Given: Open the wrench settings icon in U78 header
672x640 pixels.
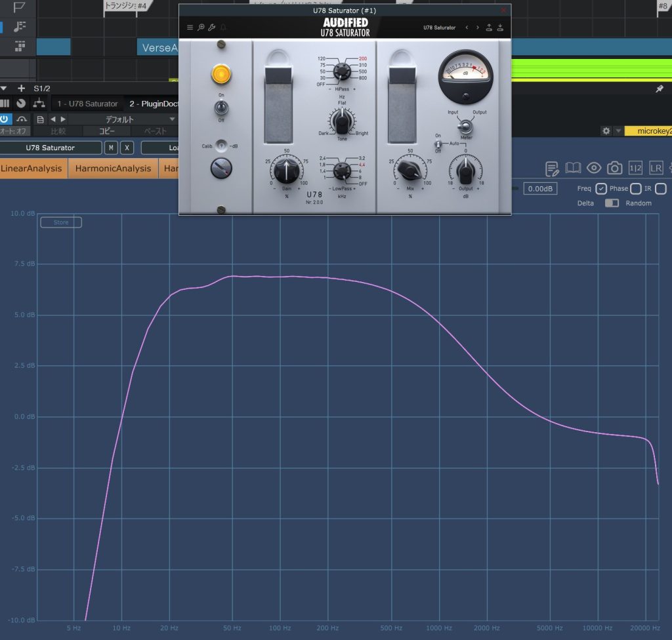Looking at the screenshot, I should 211,28.
